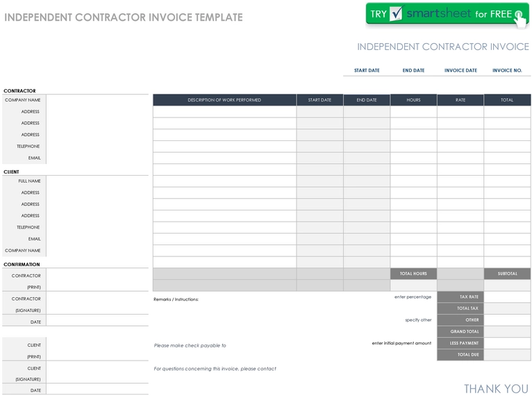Screen dimensions: 532x396
Task: Click the hand cursor icon on the banner
Action: point(520,19)
